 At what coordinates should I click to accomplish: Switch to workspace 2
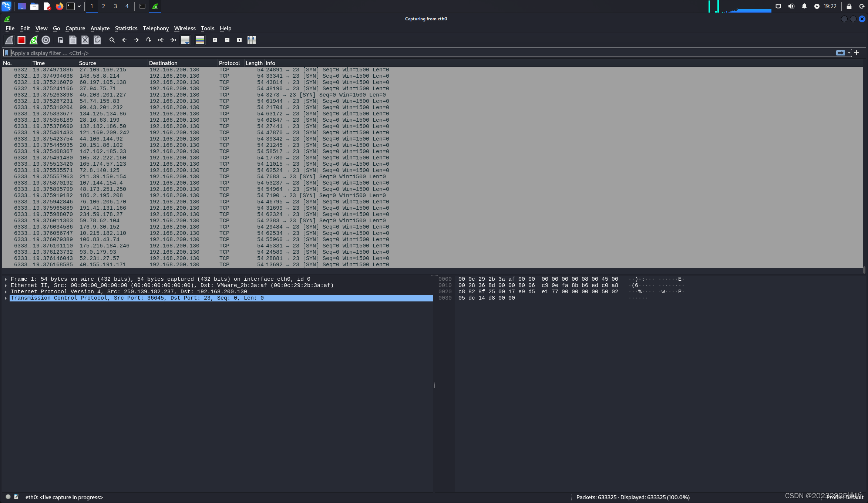click(x=104, y=6)
